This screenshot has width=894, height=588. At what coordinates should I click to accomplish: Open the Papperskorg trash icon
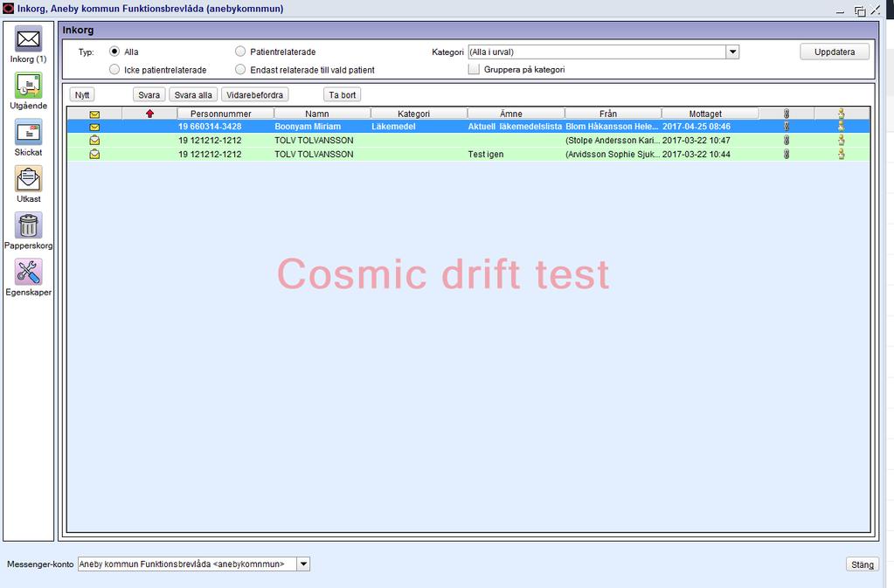click(x=29, y=226)
